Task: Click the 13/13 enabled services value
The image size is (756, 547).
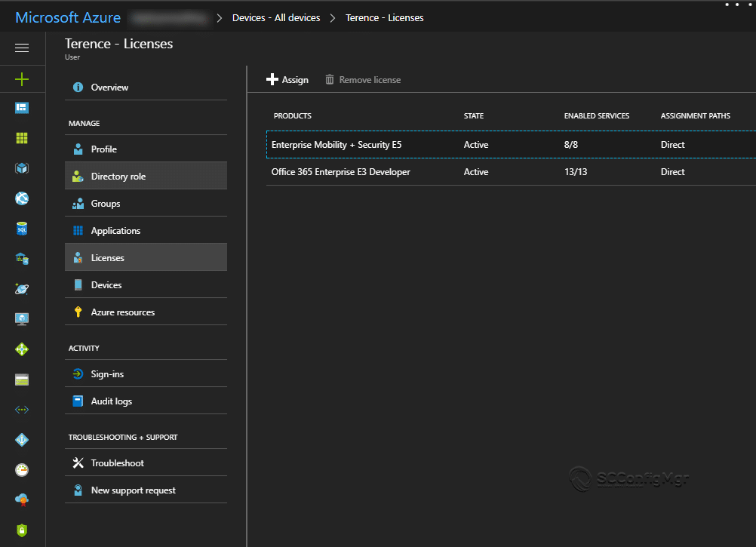Action: pyautogui.click(x=576, y=172)
